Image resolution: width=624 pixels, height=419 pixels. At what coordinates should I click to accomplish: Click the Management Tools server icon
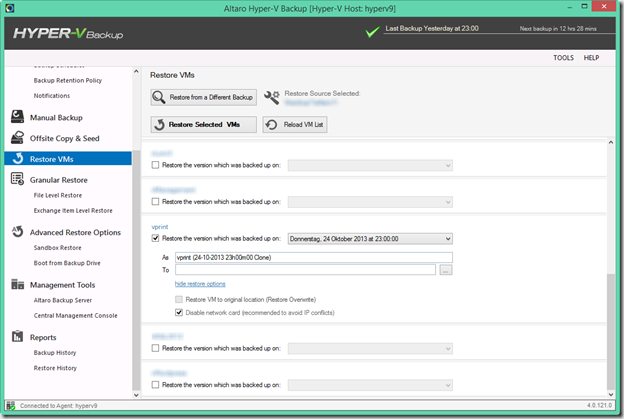(x=18, y=284)
